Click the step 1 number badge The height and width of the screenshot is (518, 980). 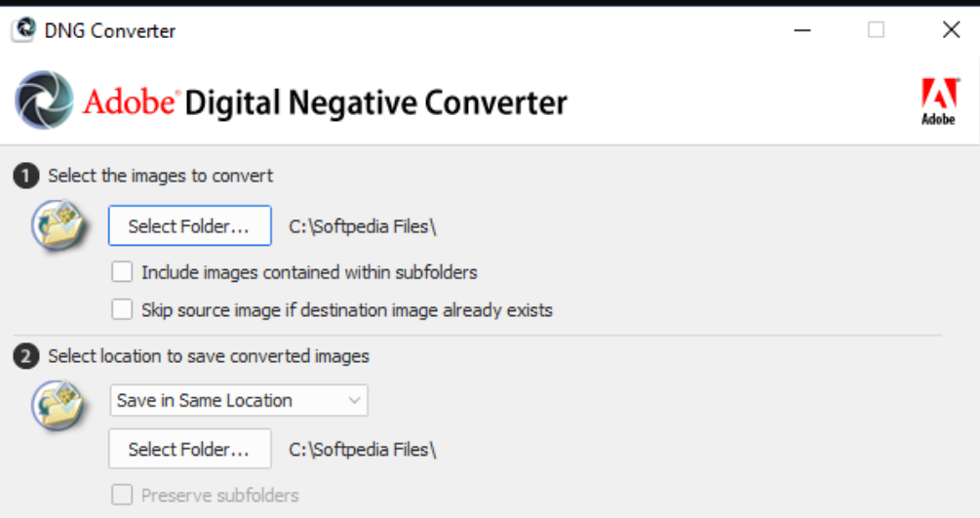25,177
